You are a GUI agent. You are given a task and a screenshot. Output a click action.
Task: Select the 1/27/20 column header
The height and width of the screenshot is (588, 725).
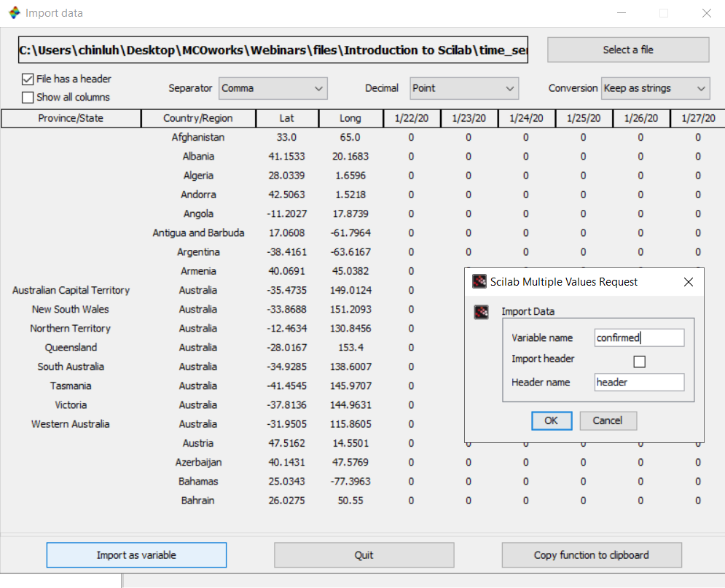[x=698, y=118]
